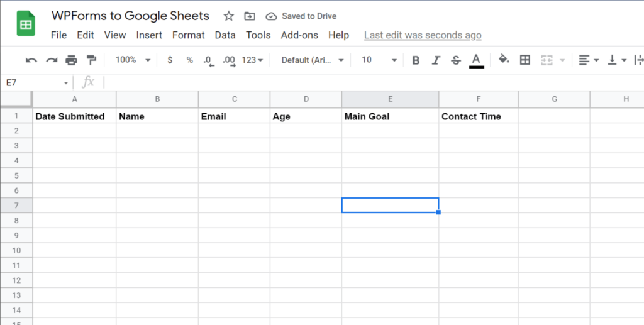Screen dimensions: 644x325
Task: Print the spreadsheet
Action: pos(72,60)
